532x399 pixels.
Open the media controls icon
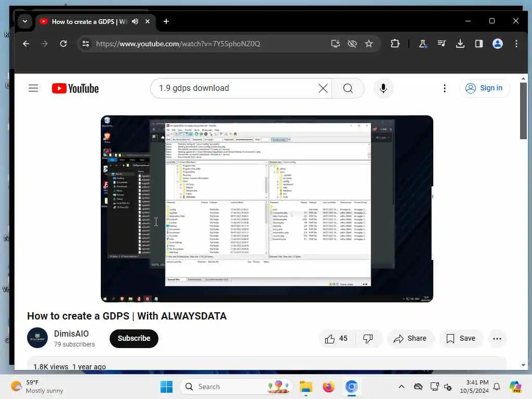tap(442, 44)
